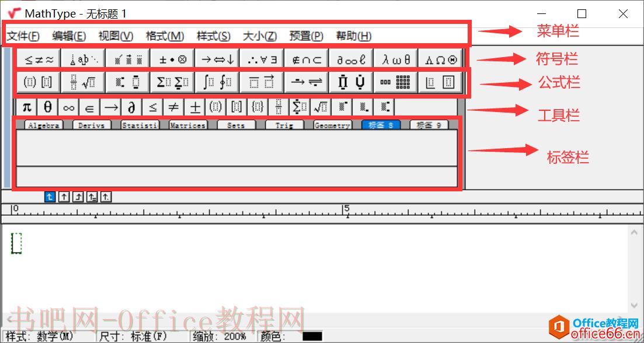Open the miscellaneous symbols palette (∂∞ℓ)
This screenshot has height=343, width=644.
pos(351,60)
